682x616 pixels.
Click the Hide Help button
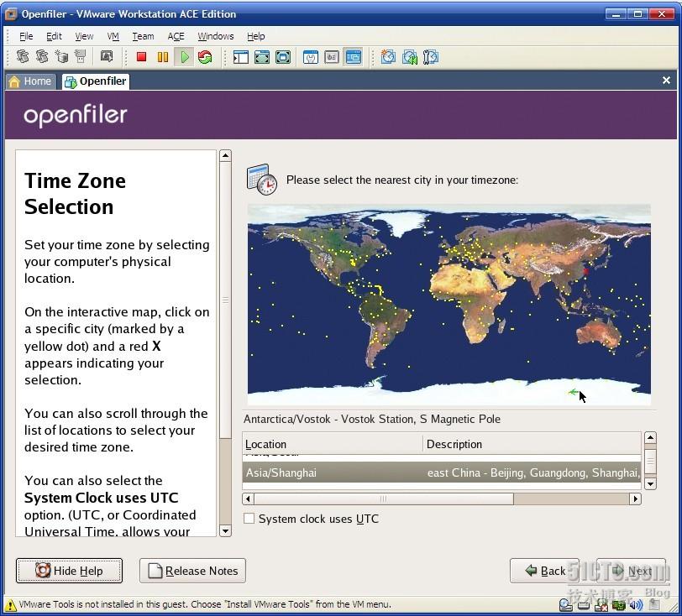point(69,571)
